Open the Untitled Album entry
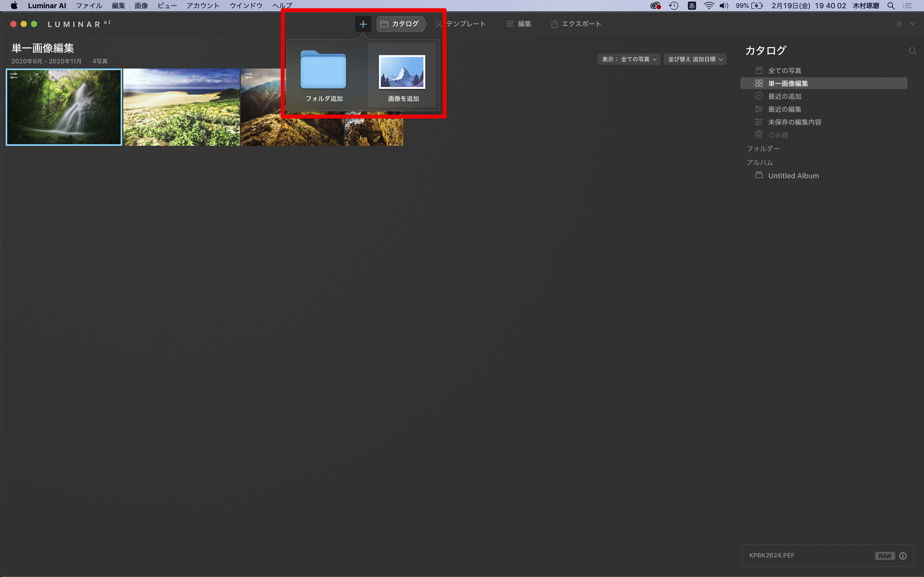Image resolution: width=924 pixels, height=577 pixels. point(793,176)
